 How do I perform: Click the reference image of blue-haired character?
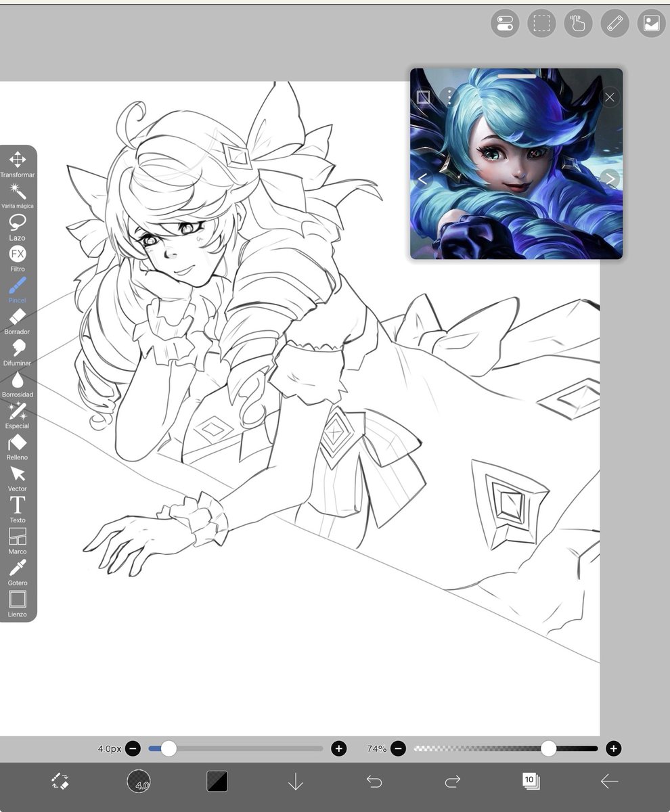click(x=516, y=164)
